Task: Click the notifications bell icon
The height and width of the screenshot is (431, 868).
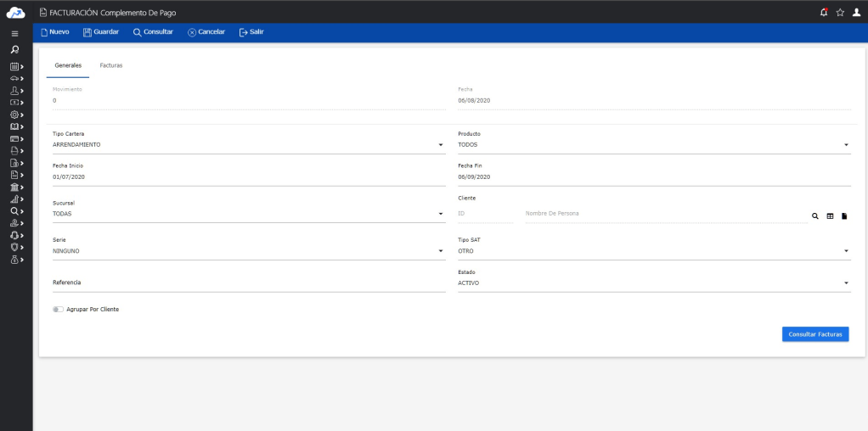Action: (x=824, y=12)
